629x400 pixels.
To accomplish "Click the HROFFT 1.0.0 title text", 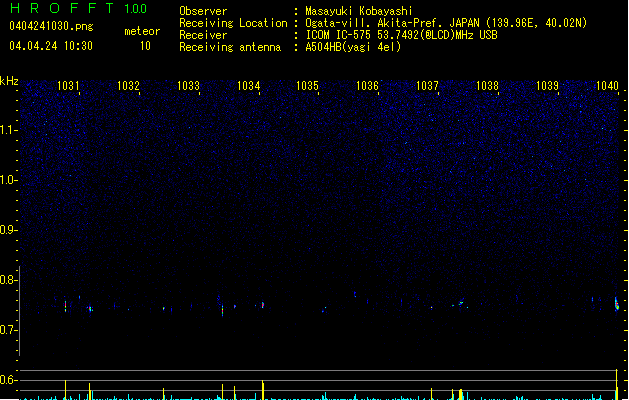I will (79, 8).
